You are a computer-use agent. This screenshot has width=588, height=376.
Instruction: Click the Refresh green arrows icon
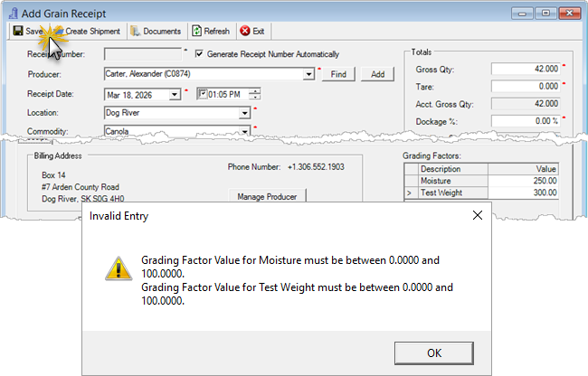pos(196,31)
